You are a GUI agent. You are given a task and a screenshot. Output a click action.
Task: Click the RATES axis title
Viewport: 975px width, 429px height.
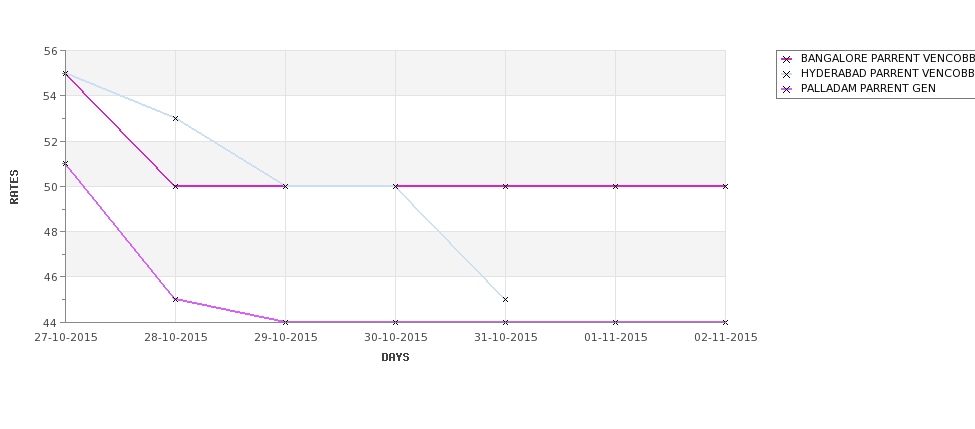[14, 187]
